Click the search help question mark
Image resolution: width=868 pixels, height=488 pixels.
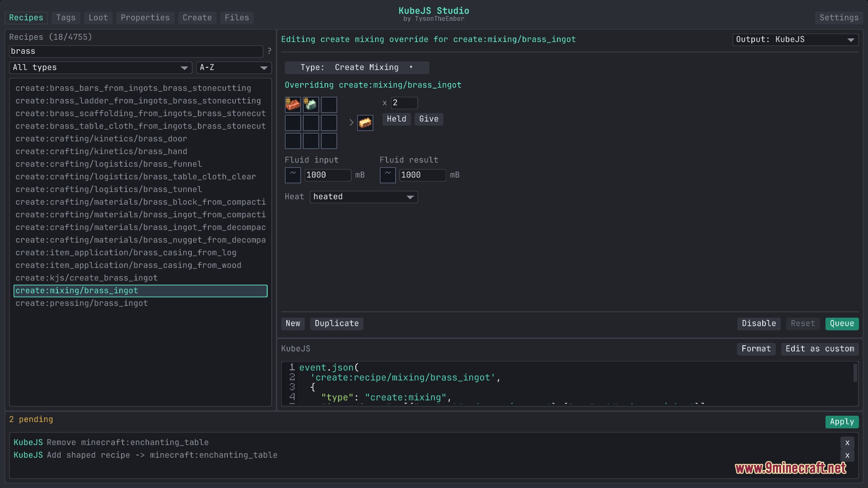(269, 52)
